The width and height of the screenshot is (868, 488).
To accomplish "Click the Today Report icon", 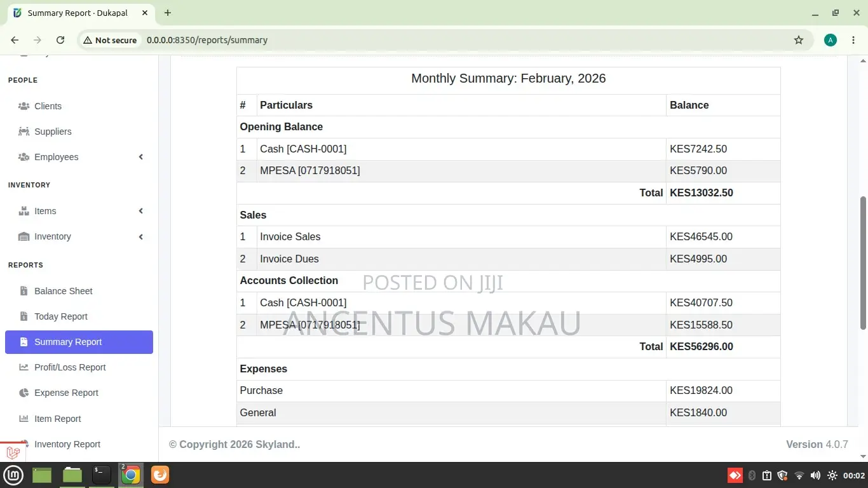I will [24, 316].
